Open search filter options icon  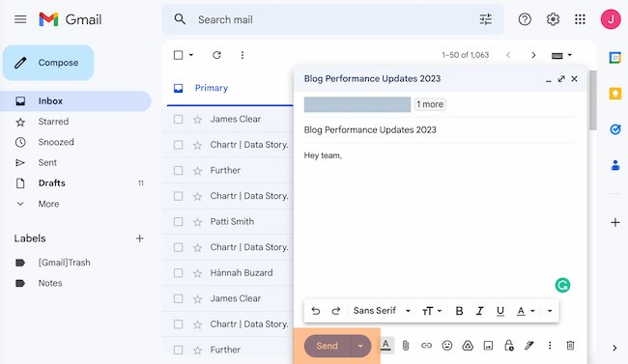485,19
